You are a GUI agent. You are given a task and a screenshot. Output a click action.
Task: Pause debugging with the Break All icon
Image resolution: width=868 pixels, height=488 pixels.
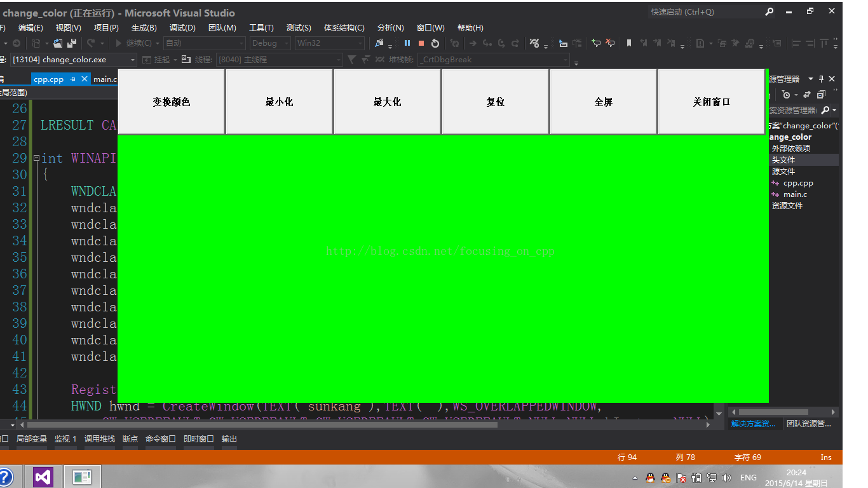[x=407, y=43]
